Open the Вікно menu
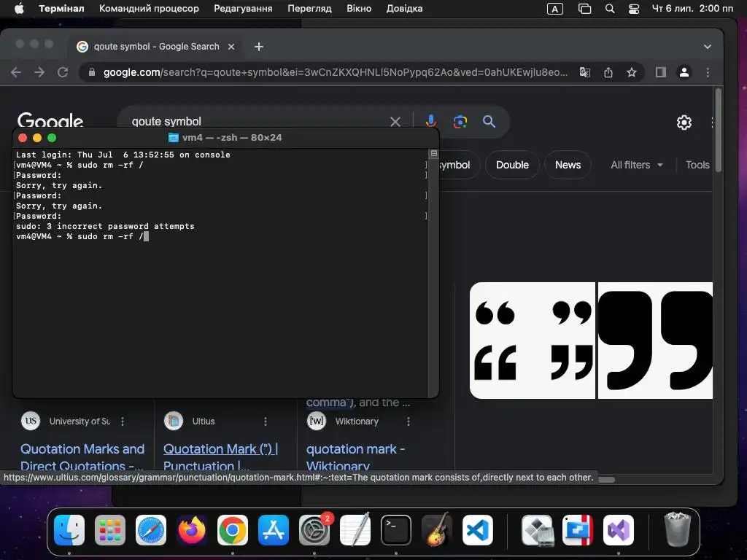This screenshot has height=560, width=747. tap(359, 9)
